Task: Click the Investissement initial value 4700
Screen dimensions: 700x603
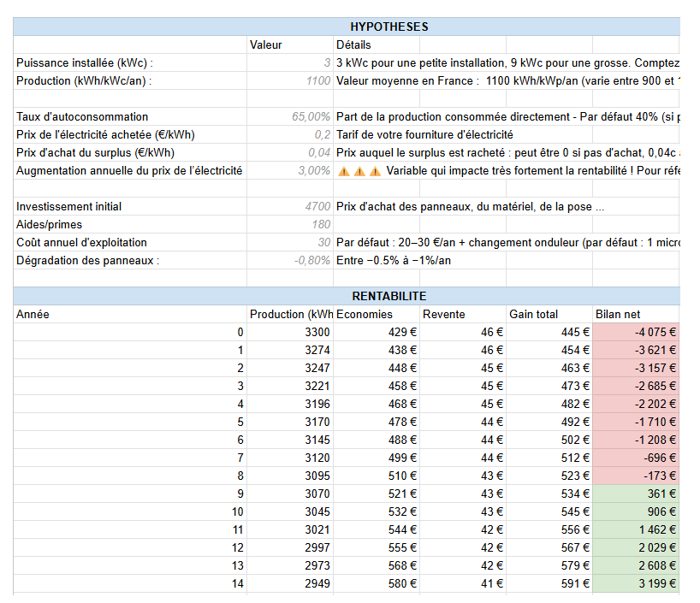Action: 290,206
